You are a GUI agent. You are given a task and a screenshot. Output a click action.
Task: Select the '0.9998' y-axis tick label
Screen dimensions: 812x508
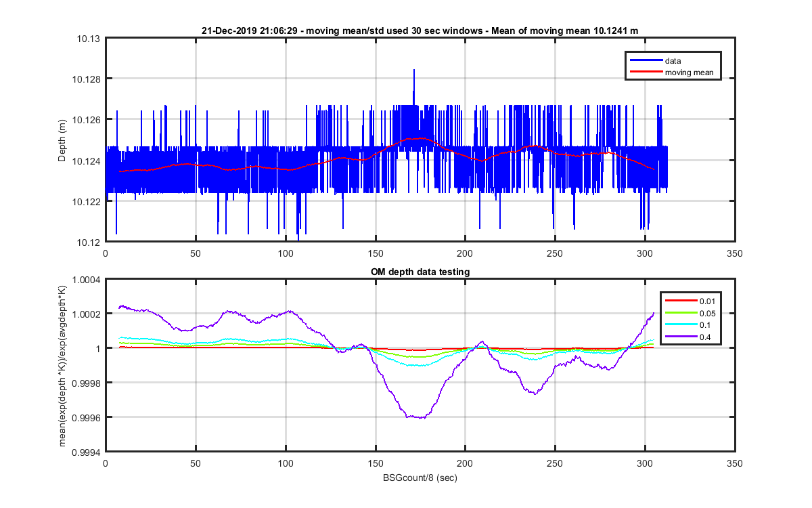tap(87, 383)
